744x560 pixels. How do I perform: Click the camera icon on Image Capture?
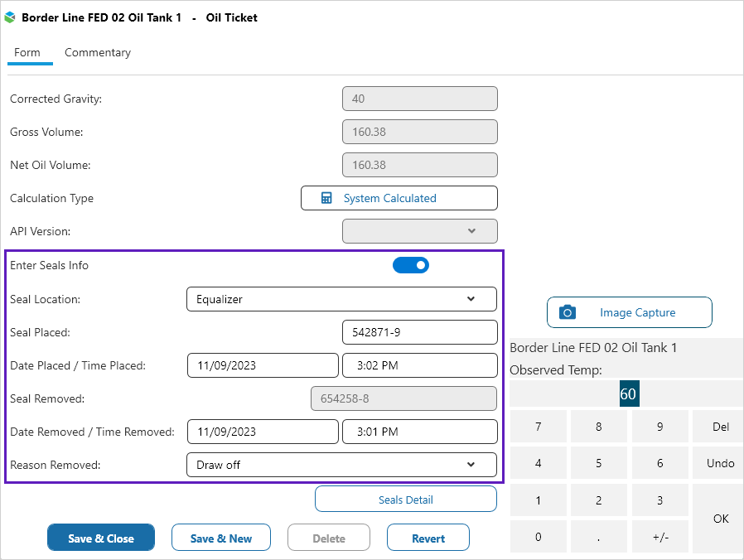pyautogui.click(x=568, y=312)
